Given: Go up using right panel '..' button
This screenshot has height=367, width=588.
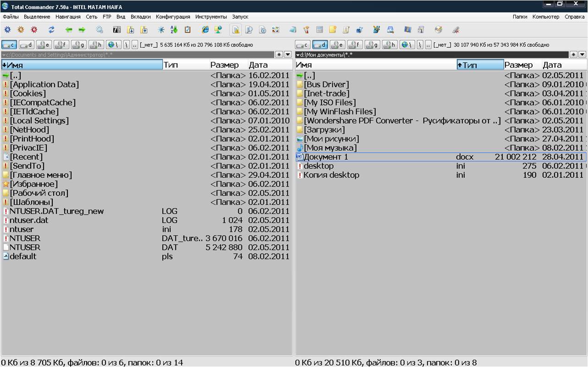Looking at the screenshot, I should 428,45.
